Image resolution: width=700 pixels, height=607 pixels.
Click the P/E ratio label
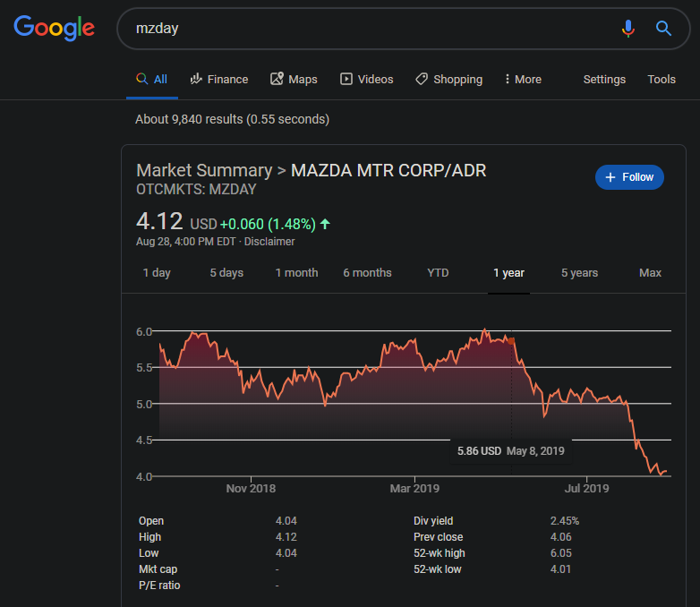(159, 586)
